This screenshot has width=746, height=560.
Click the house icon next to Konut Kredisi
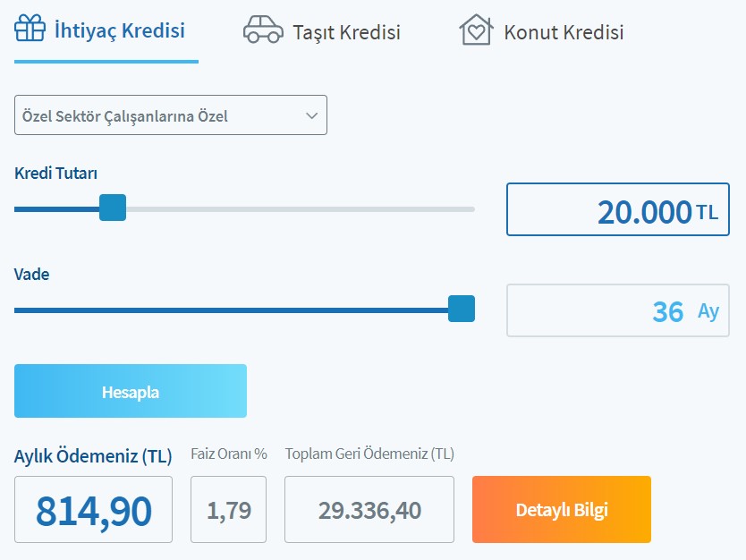coord(478,29)
